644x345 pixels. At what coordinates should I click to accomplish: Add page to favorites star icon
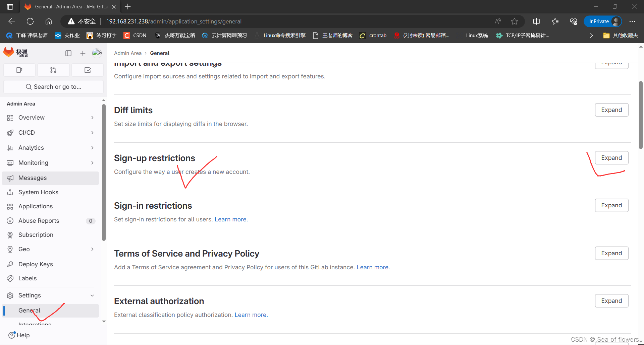[515, 21]
